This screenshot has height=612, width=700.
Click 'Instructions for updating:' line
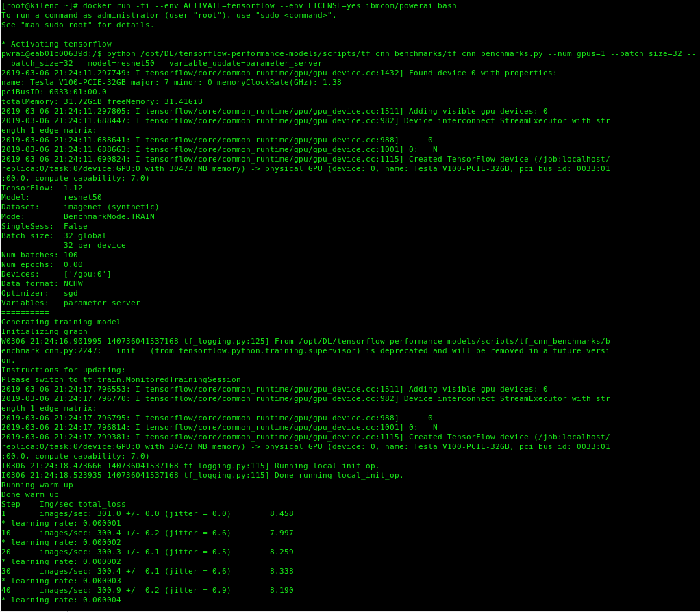[64, 370]
